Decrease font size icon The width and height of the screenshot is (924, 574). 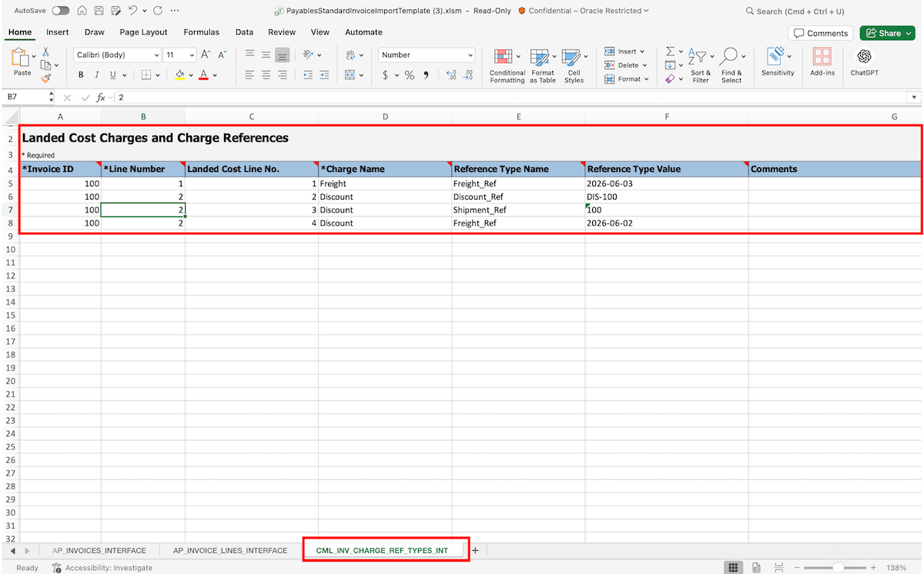(x=223, y=55)
